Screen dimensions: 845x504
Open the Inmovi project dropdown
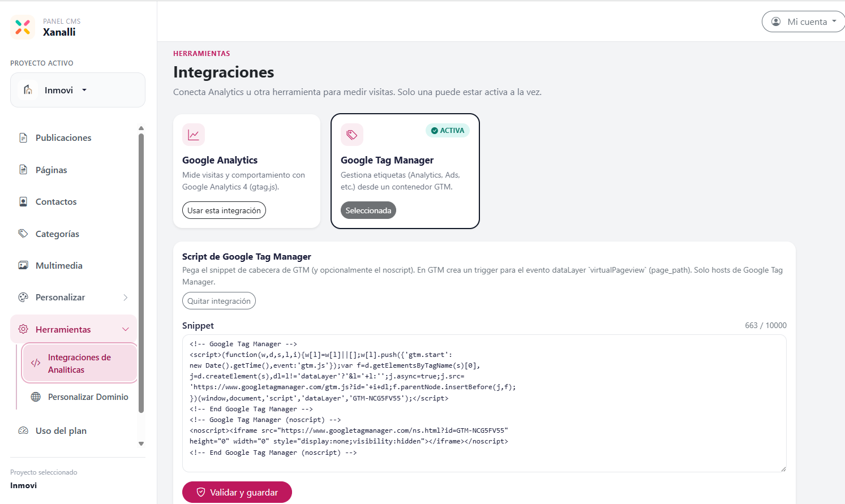tap(78, 90)
